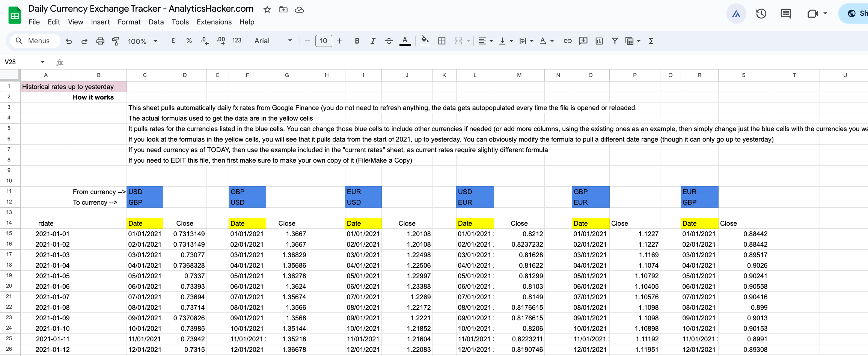The height and width of the screenshot is (356, 868).
Task: Open version history clock icon
Action: (x=761, y=14)
